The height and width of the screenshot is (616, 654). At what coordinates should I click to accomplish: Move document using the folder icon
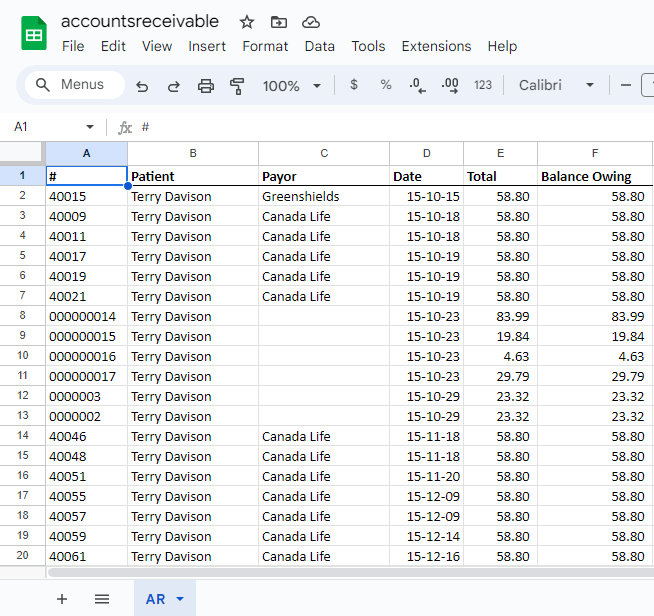[x=279, y=22]
